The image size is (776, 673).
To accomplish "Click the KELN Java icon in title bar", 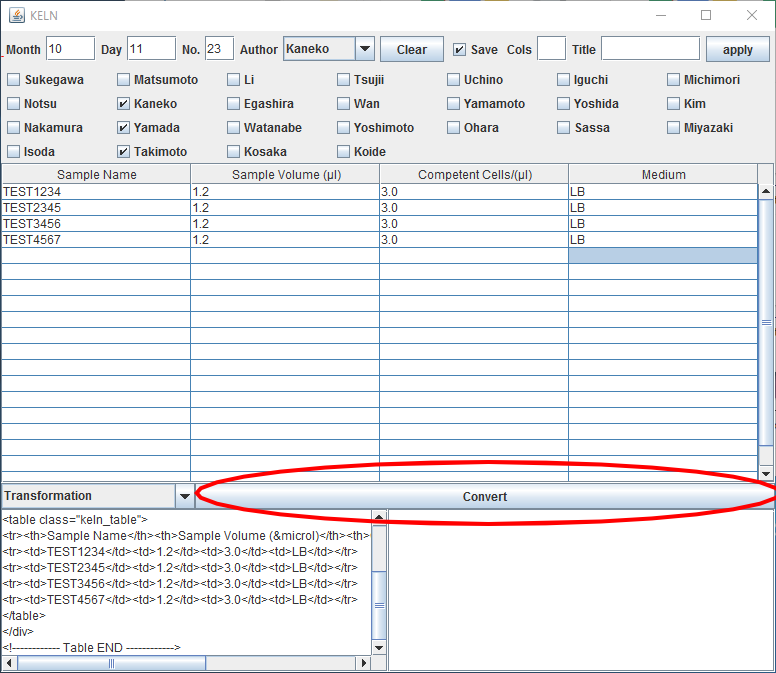I will (x=17, y=15).
